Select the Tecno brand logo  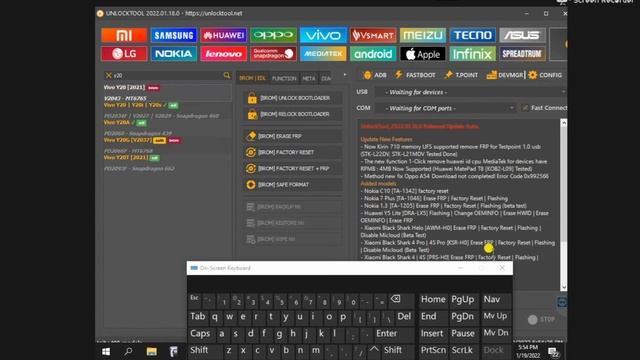[473, 35]
